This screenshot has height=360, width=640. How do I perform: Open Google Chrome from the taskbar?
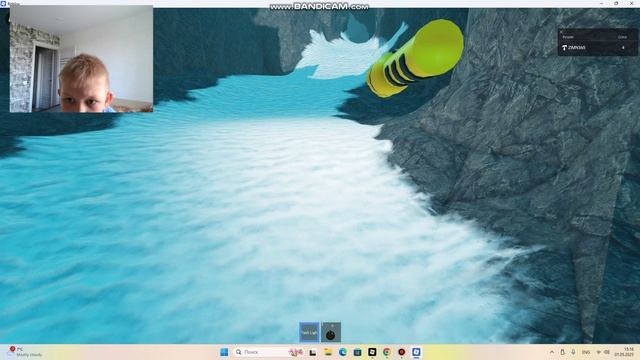tap(387, 352)
